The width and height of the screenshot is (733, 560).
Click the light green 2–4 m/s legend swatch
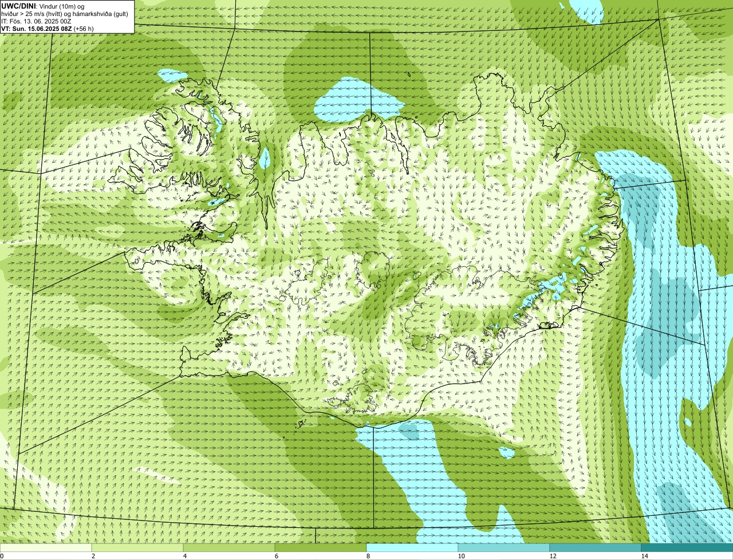[x=137, y=547]
